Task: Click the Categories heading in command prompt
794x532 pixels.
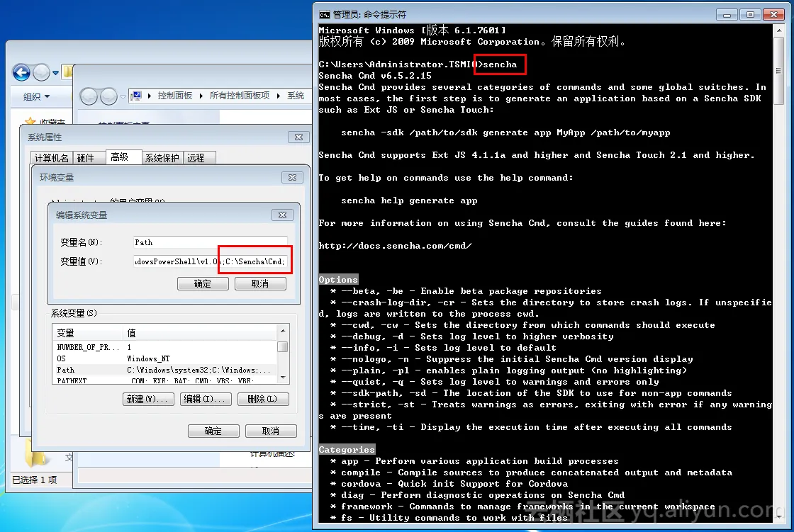Action: click(347, 450)
